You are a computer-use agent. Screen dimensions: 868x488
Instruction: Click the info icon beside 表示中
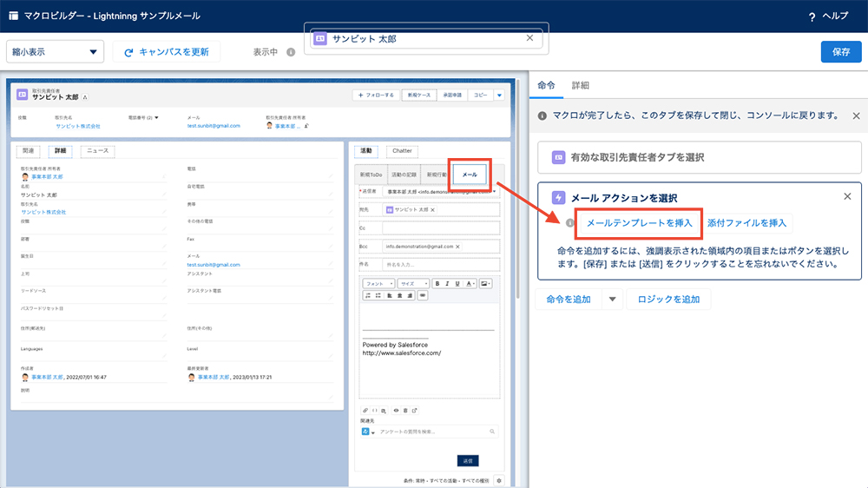click(291, 52)
